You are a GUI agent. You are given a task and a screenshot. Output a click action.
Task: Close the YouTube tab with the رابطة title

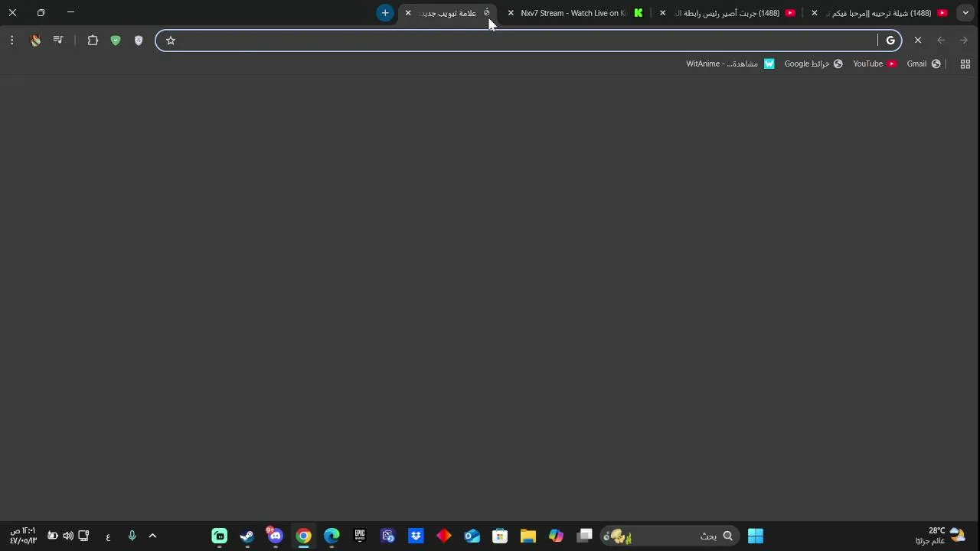point(662,13)
